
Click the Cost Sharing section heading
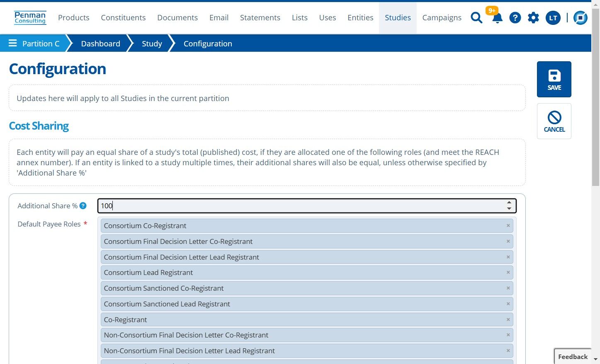click(39, 126)
